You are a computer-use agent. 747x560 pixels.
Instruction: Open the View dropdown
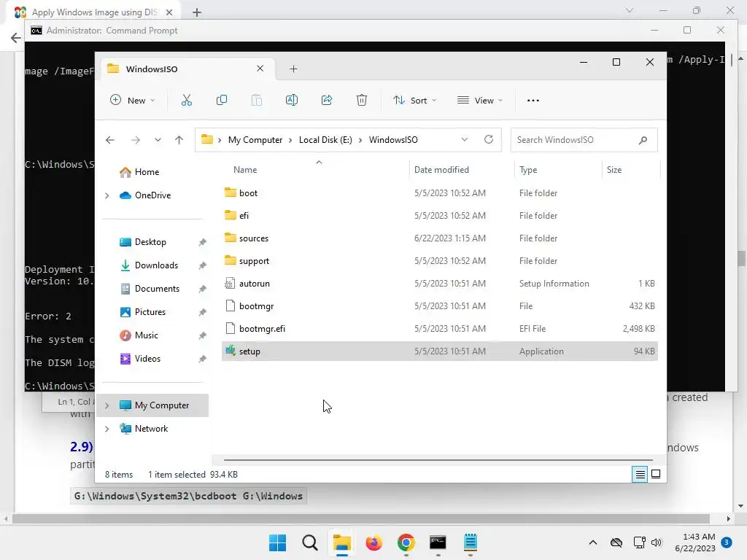point(480,101)
